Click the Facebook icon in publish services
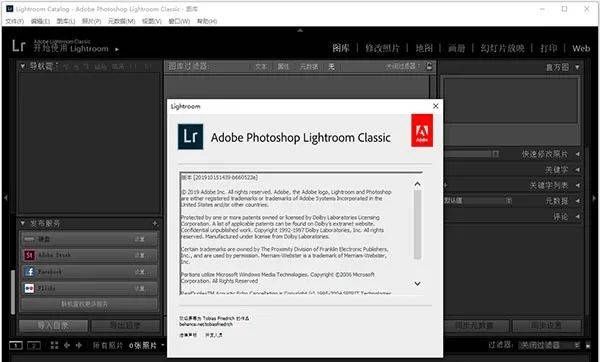 [29, 272]
